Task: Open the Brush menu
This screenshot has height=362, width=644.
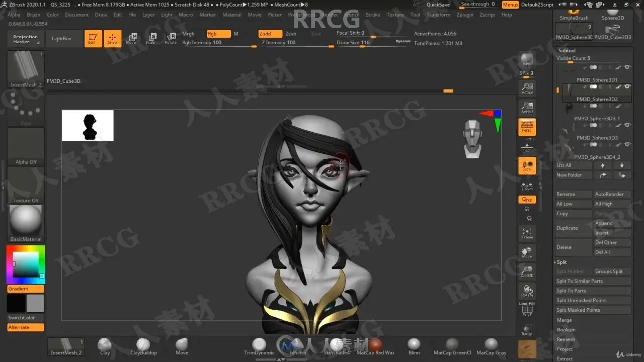Action: pyautogui.click(x=34, y=15)
